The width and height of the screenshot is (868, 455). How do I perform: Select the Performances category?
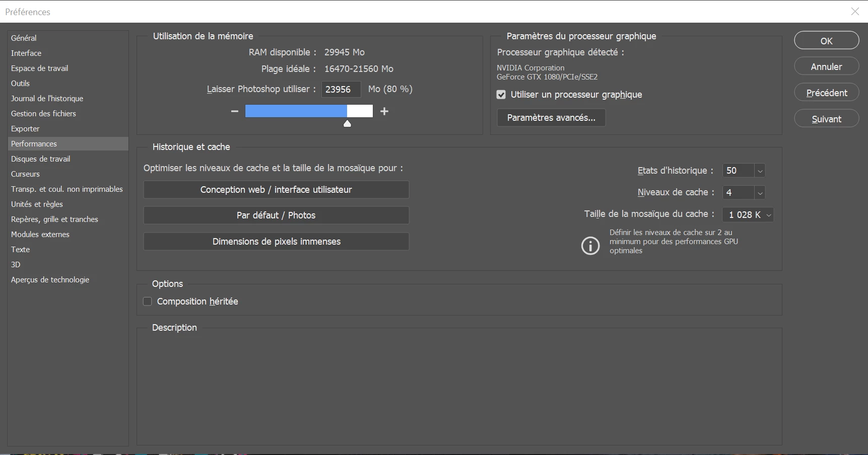pyautogui.click(x=68, y=143)
